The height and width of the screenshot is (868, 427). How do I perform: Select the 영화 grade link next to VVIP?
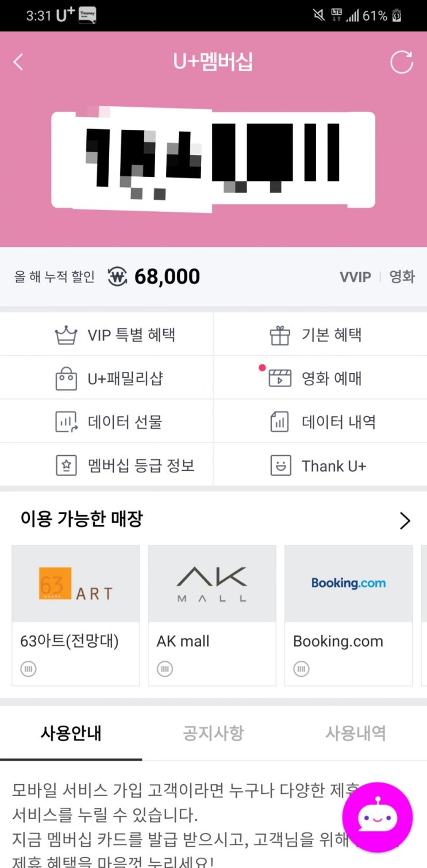(x=402, y=277)
